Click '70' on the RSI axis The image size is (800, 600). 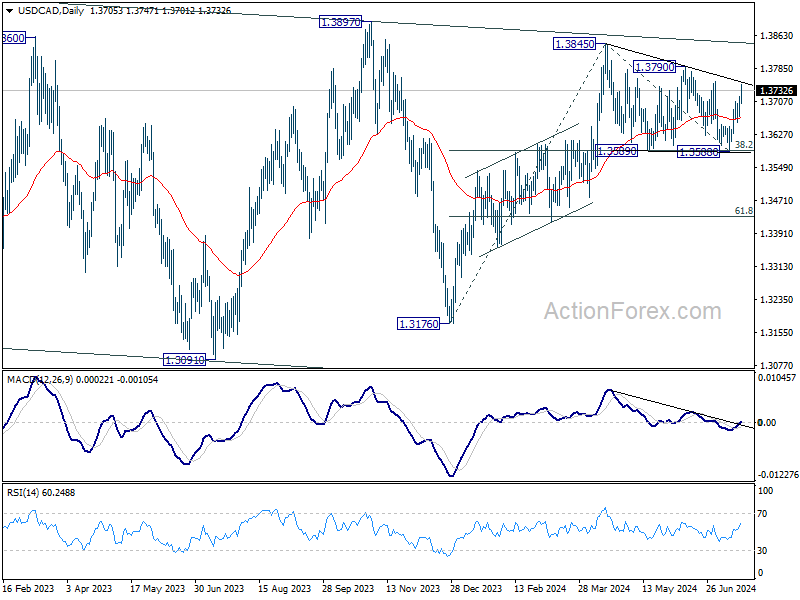[x=762, y=514]
